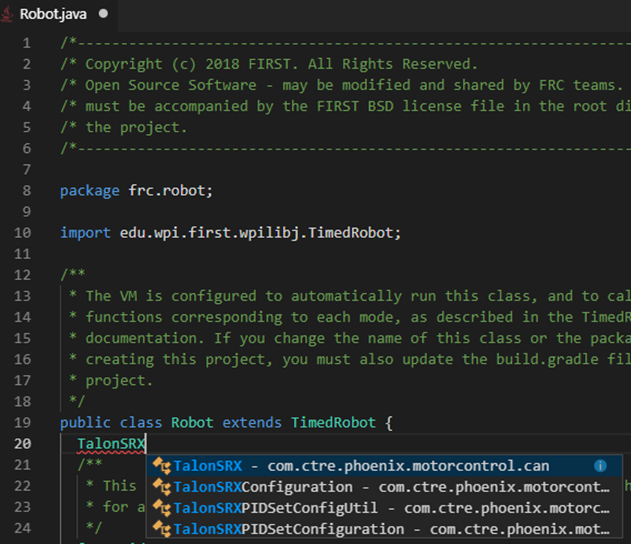
Task: Open the info icon on the TalonSRX suggestion
Action: pyautogui.click(x=600, y=466)
